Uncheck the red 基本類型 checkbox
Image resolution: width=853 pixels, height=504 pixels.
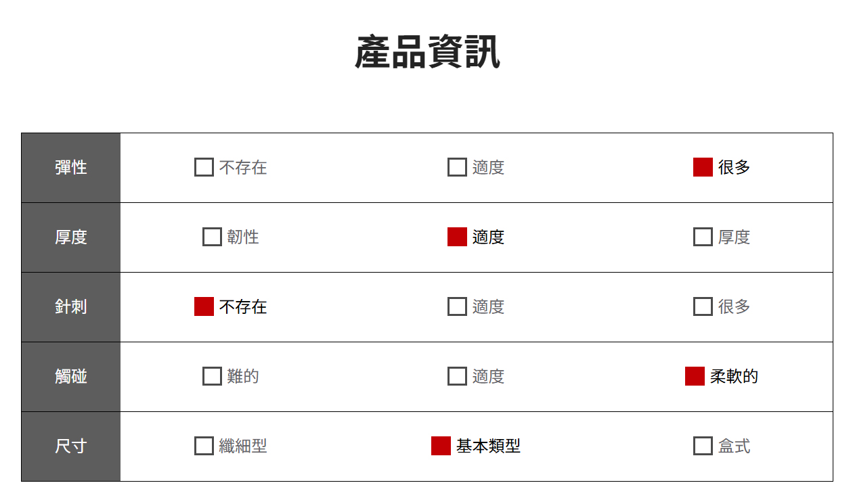[x=441, y=446]
